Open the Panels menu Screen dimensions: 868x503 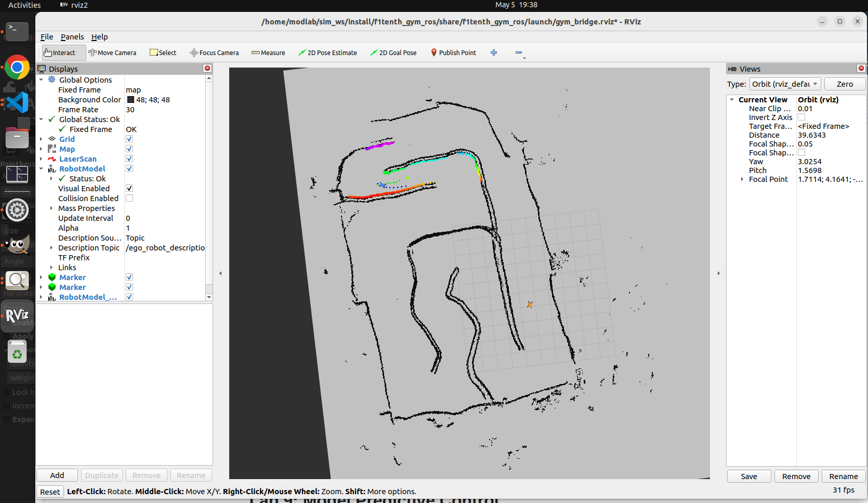pyautogui.click(x=72, y=37)
